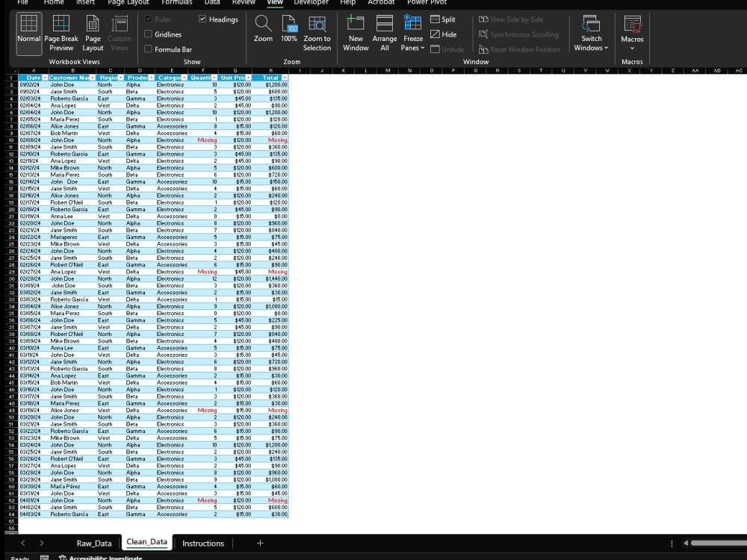The height and width of the screenshot is (560, 747).
Task: Open a New Window
Action: [356, 34]
